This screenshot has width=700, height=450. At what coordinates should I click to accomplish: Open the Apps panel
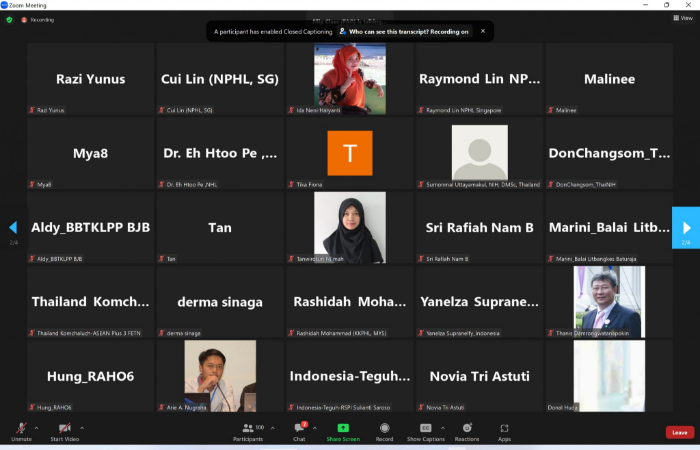504,430
